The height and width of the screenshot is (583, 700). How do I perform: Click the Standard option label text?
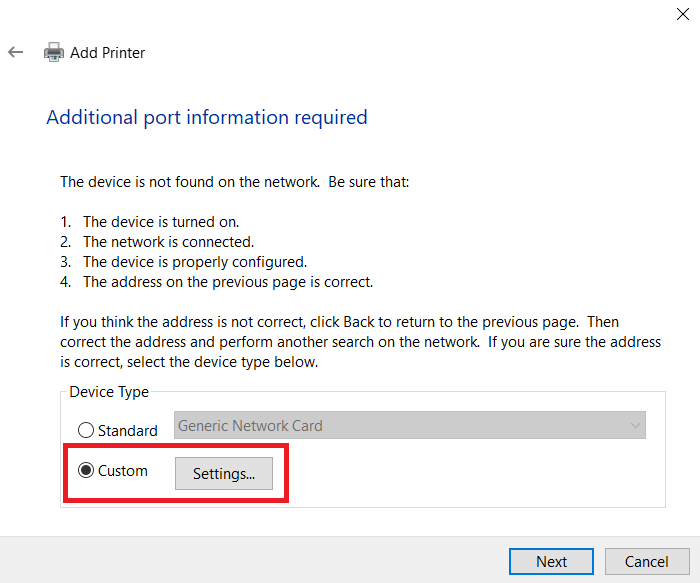(x=127, y=430)
